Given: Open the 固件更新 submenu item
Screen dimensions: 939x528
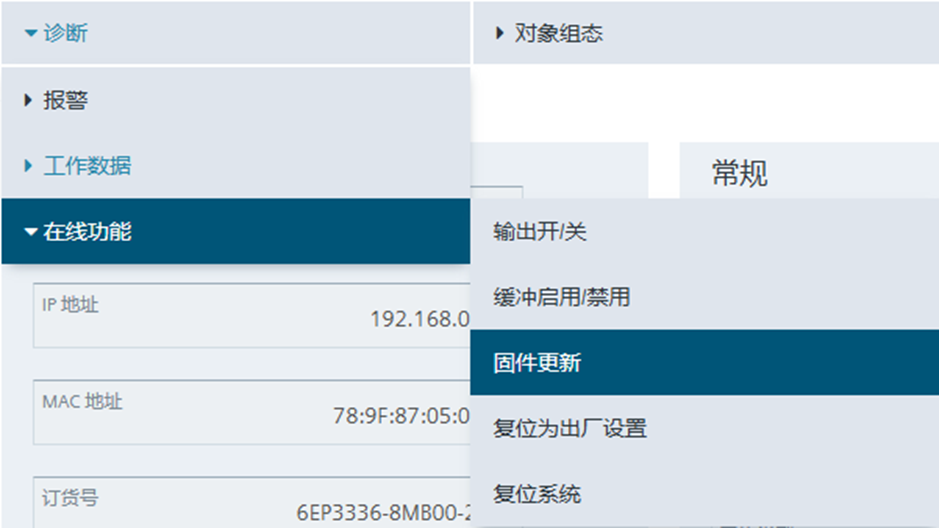Looking at the screenshot, I should pos(537,363).
